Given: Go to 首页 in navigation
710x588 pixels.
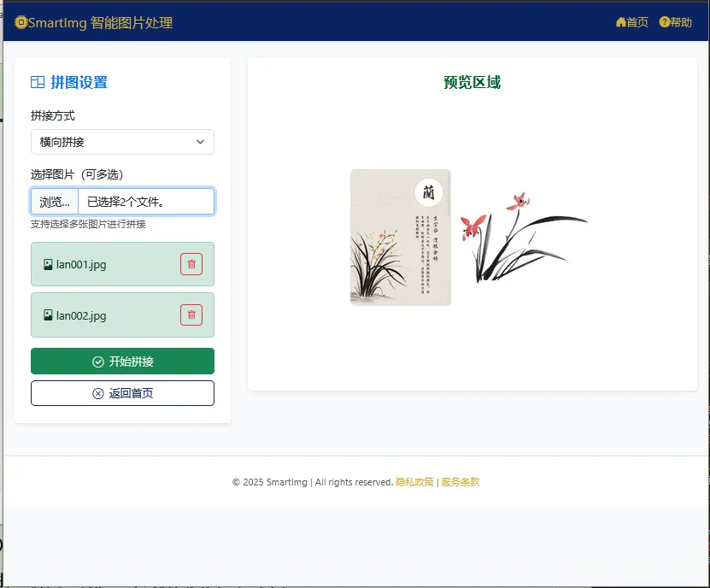Looking at the screenshot, I should coord(632,22).
